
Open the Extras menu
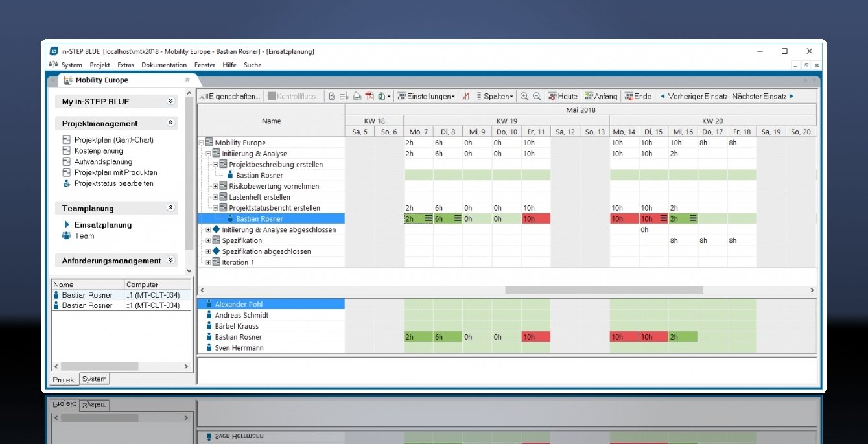pos(126,65)
